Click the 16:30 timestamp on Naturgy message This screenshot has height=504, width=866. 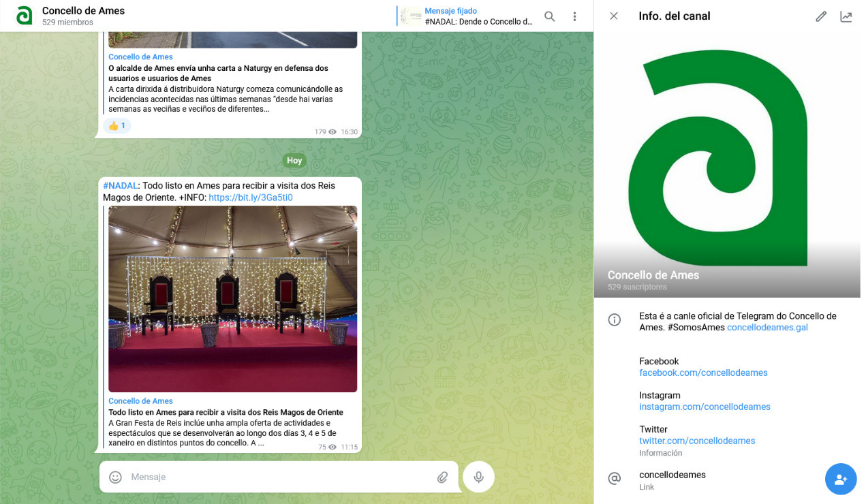click(349, 132)
